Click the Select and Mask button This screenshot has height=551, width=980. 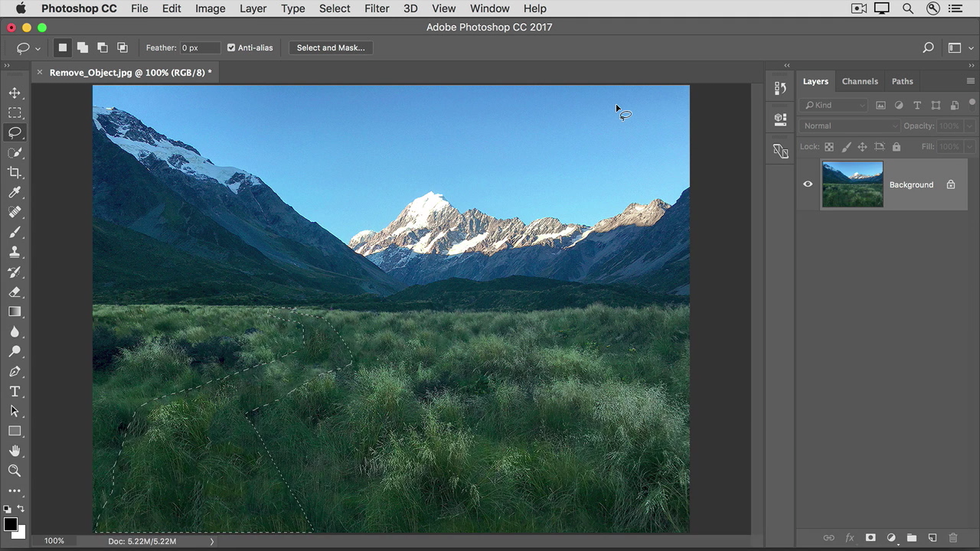(x=331, y=47)
